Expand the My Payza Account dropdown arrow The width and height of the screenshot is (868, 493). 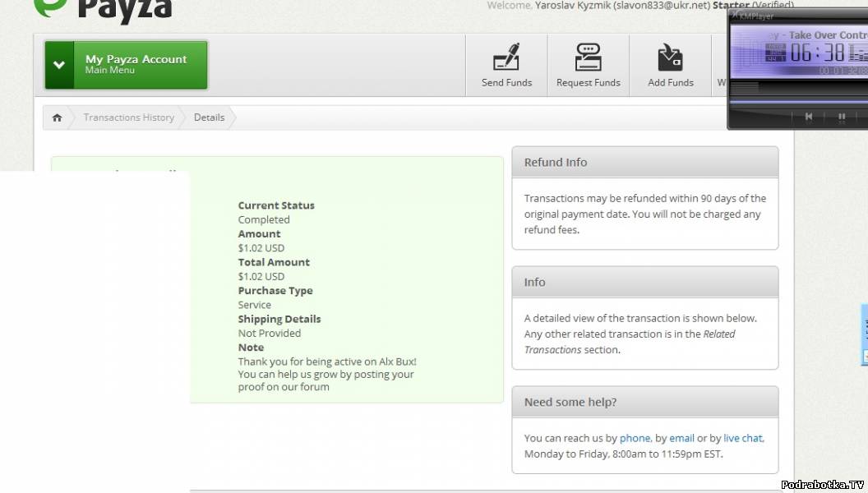(59, 65)
